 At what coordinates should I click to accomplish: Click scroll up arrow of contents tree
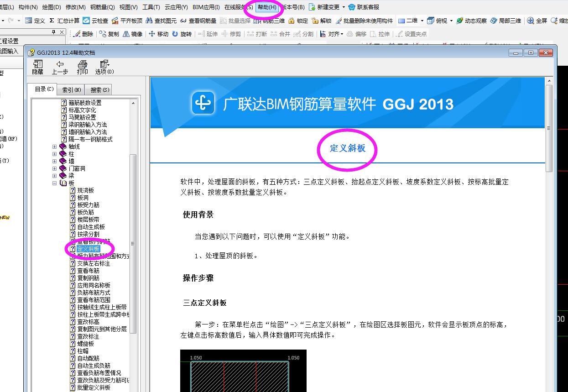(x=133, y=103)
